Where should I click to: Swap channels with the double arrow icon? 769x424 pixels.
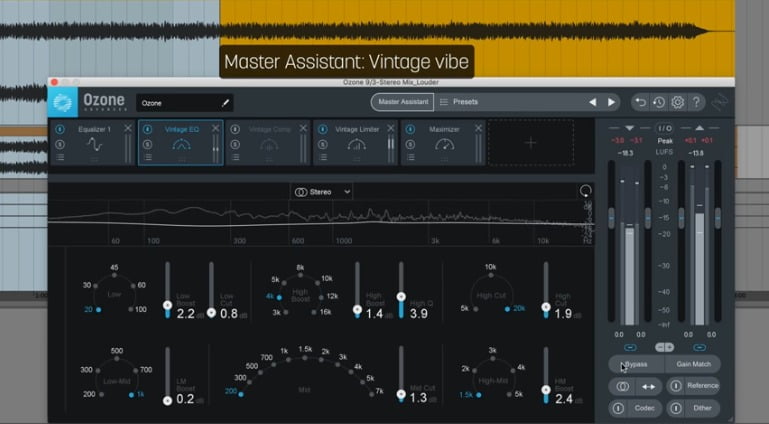click(x=648, y=386)
